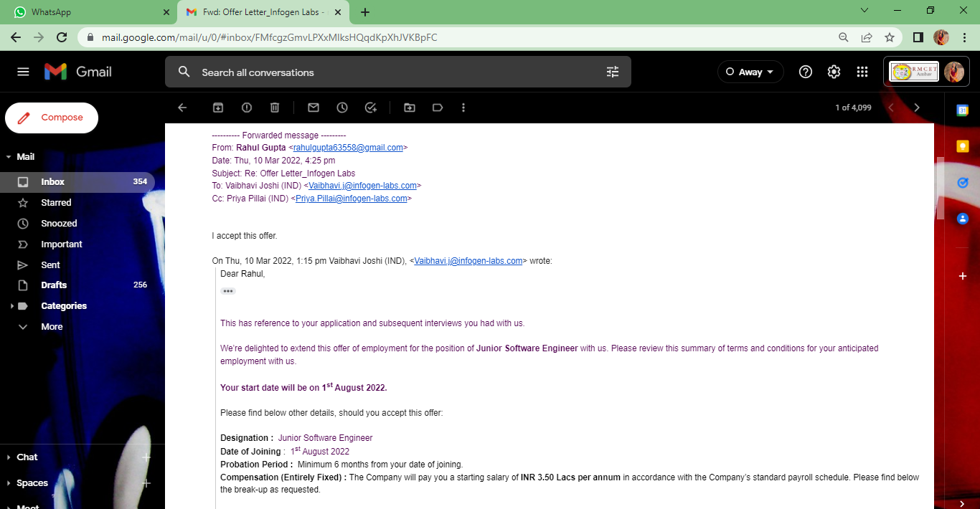Image resolution: width=980 pixels, height=509 pixels.
Task: Toggle the main menu hamburger
Action: [x=23, y=72]
